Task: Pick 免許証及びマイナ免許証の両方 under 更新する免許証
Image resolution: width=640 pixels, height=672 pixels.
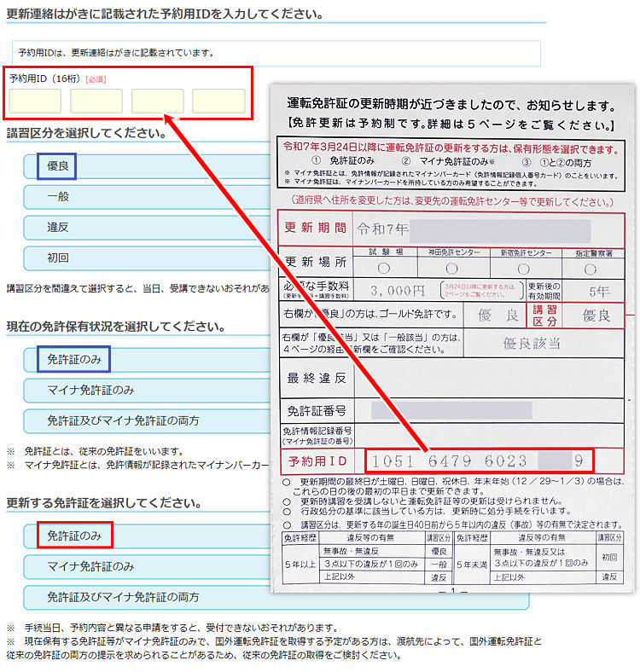Action: coord(123,597)
